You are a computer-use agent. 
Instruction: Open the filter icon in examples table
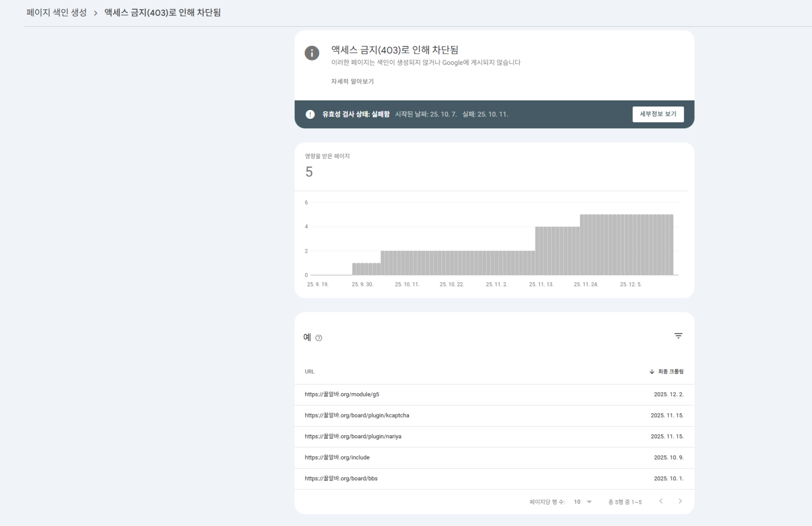(678, 336)
